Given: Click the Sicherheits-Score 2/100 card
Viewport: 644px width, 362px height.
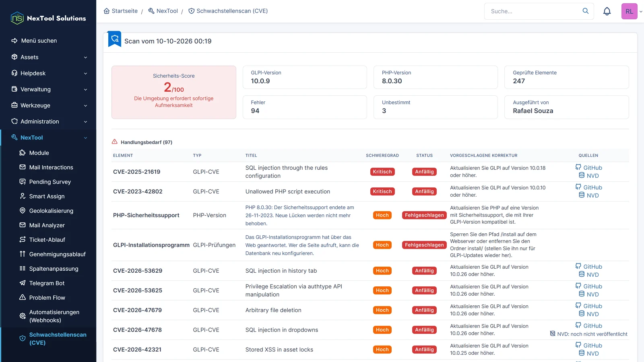Looking at the screenshot, I should pyautogui.click(x=174, y=92).
